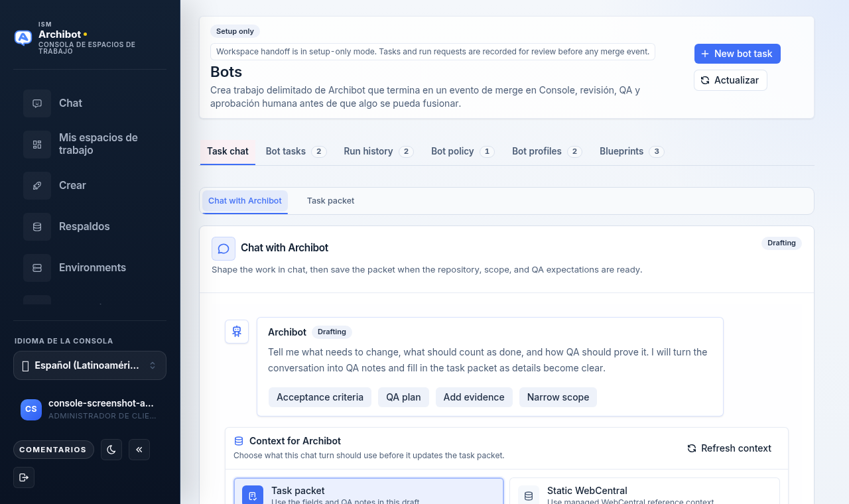This screenshot has width=849, height=504.
Task: Open the Chat sidebar icon
Action: [37, 103]
